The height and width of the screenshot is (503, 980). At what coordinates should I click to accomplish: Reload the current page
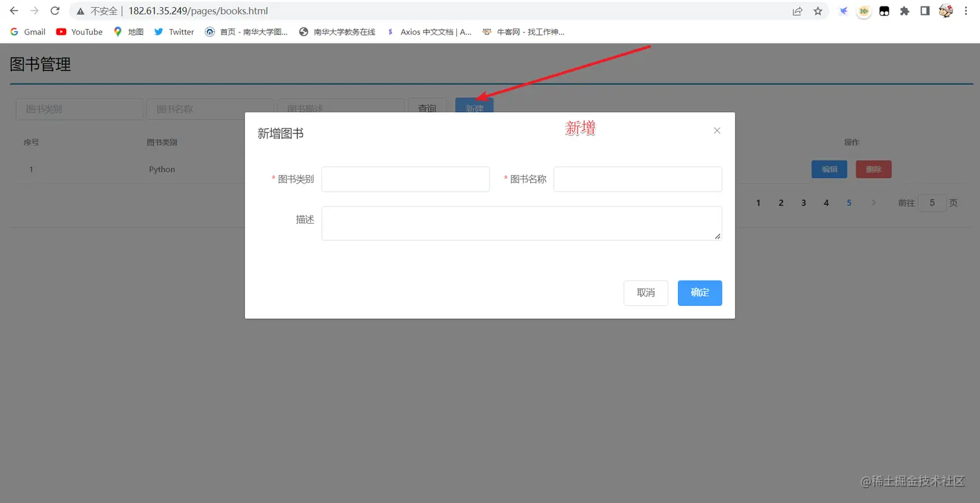55,11
